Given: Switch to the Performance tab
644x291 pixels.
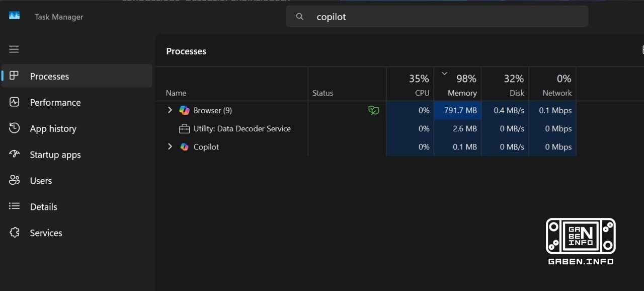Looking at the screenshot, I should click(x=77, y=102).
